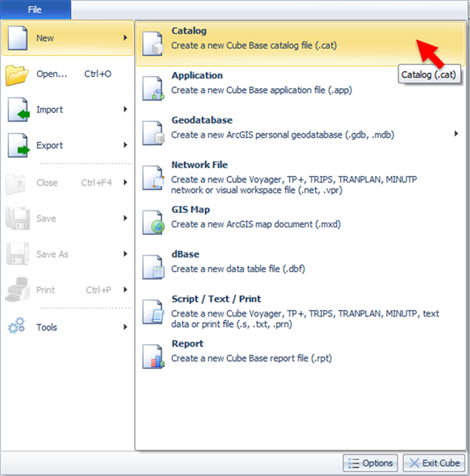Click the Options list icon

point(354,463)
